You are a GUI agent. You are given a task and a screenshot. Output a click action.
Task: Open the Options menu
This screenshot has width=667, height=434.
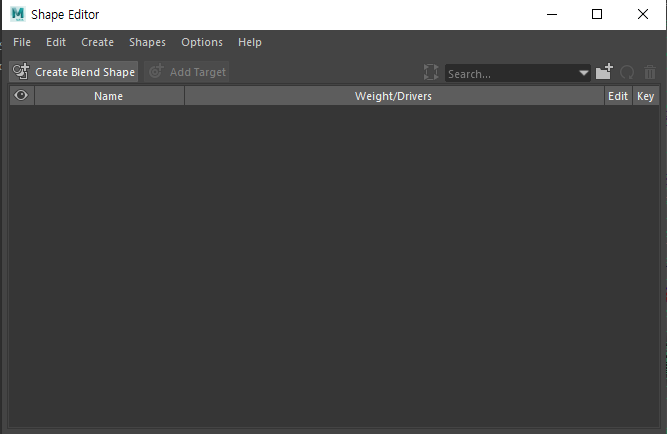pyautogui.click(x=202, y=42)
